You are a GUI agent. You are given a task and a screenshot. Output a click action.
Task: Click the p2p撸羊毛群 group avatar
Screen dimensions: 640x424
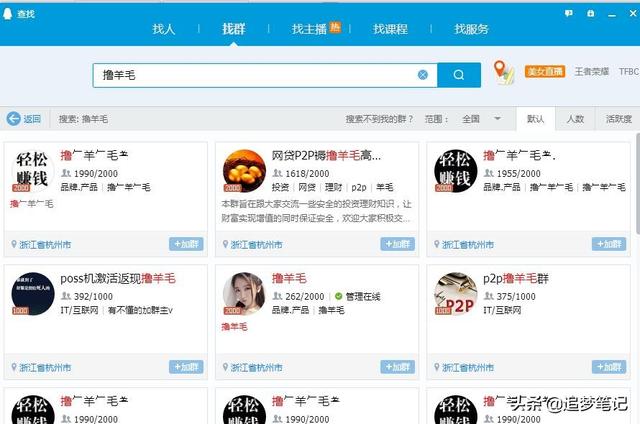455,294
